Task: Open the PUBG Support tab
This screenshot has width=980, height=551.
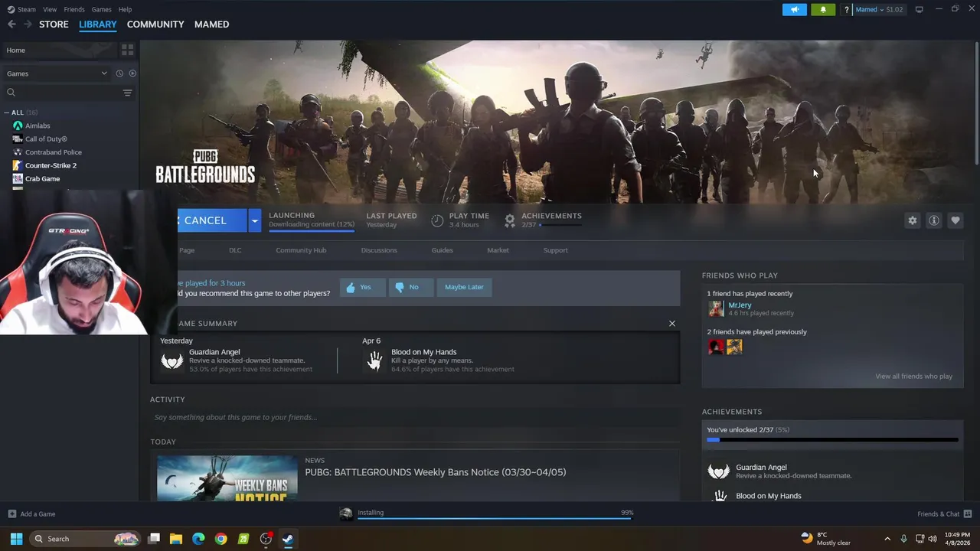Action: click(x=555, y=250)
